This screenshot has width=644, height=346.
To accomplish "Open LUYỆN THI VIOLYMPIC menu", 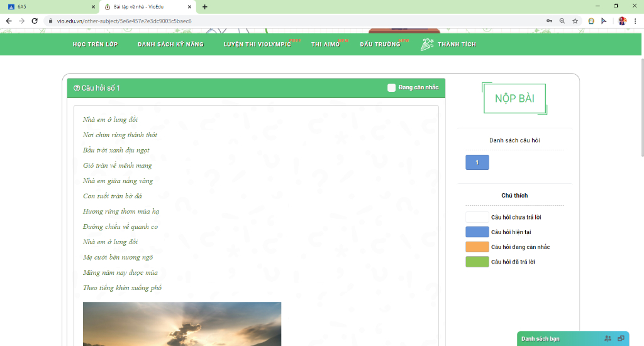I will pos(257,45).
